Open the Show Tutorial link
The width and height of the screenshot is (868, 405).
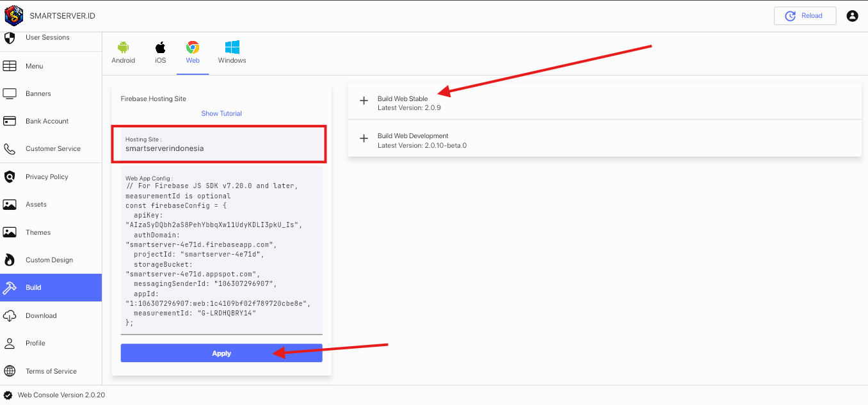221,113
